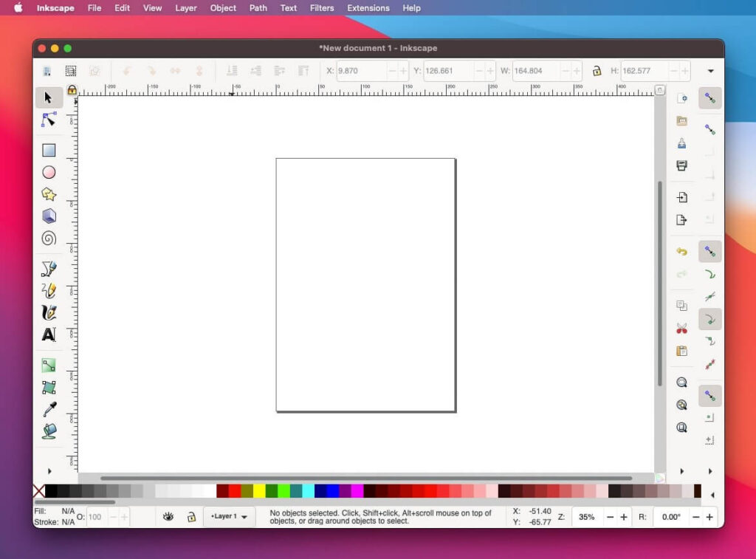Click Zoom to fit page icon
The height and width of the screenshot is (559, 756).
tap(681, 428)
